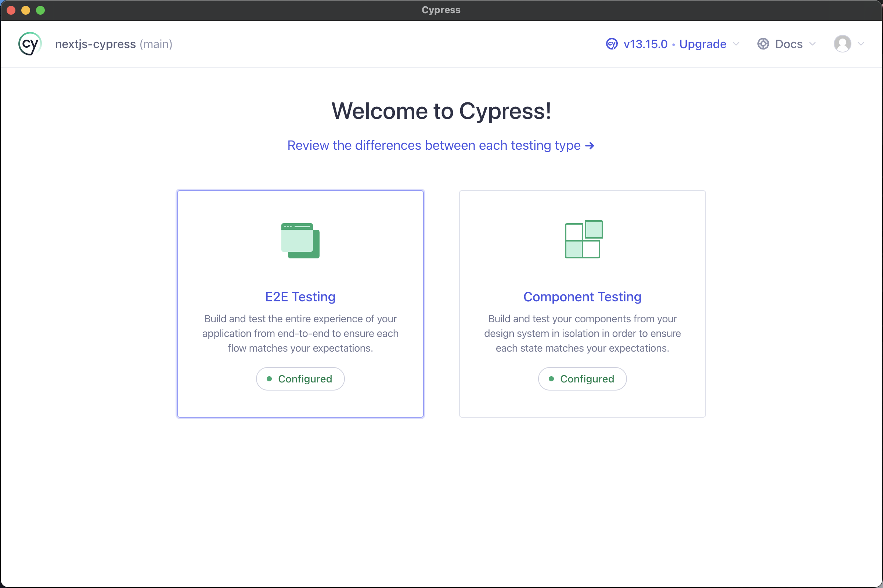
Task: Minimize the Cypress window with yellow button
Action: click(x=25, y=10)
